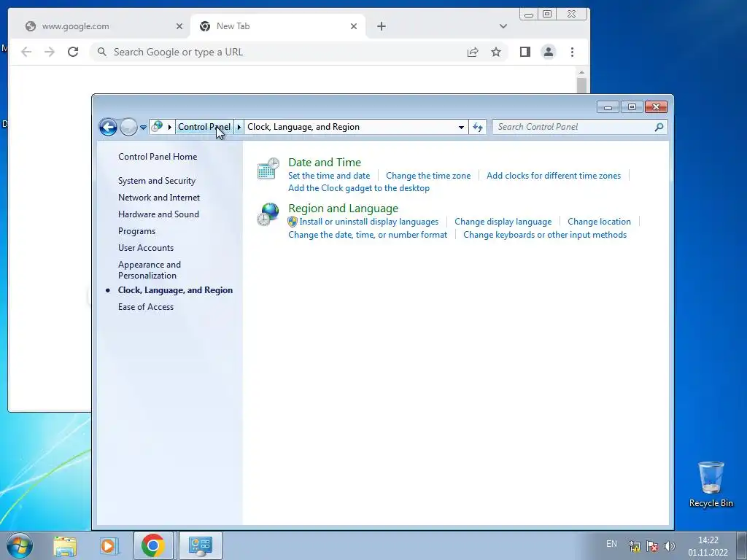Open Windows Explorer from the taskbar
This screenshot has width=747, height=560.
[65, 545]
